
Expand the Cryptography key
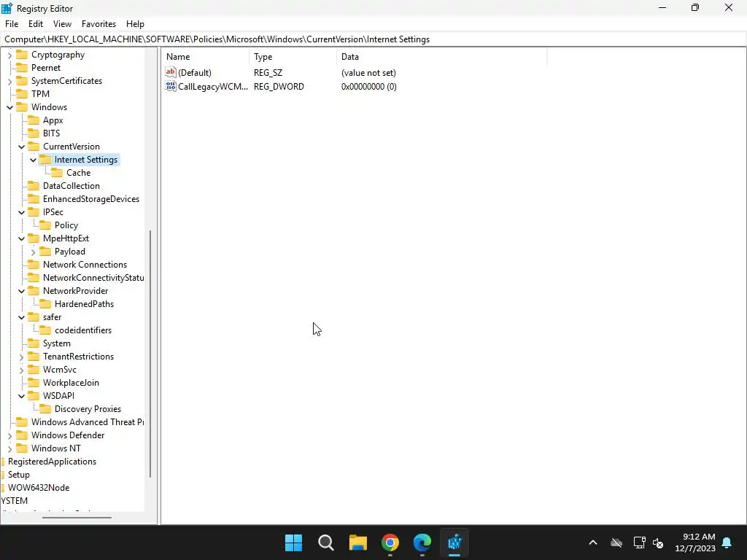click(x=10, y=55)
